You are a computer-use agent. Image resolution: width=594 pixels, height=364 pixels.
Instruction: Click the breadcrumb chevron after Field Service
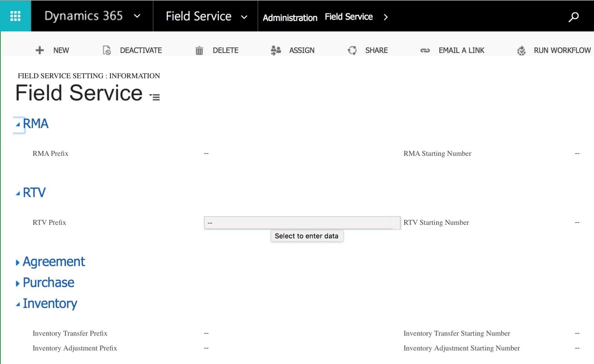(x=386, y=17)
